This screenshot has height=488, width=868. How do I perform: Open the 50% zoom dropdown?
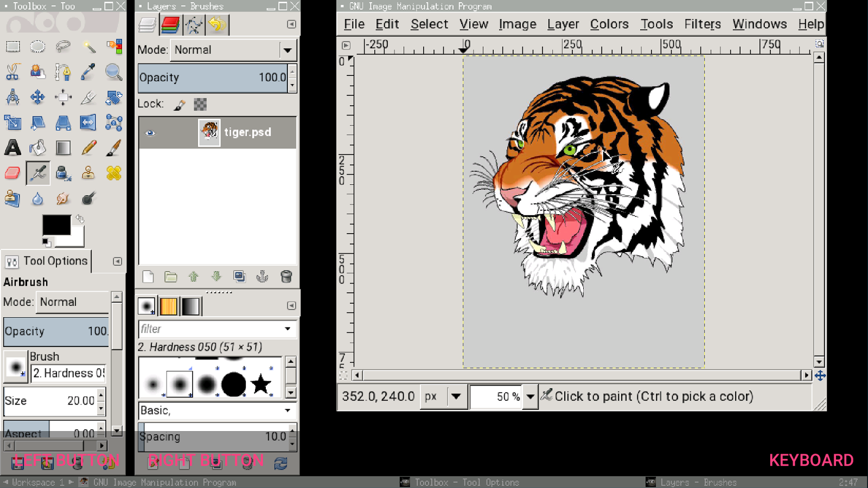[x=530, y=396]
